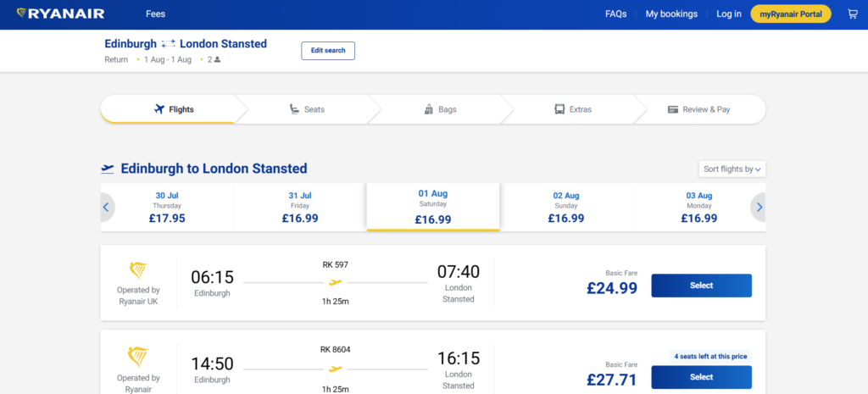Click the £27.71 basic fare price
The height and width of the screenshot is (394, 868).
click(x=612, y=380)
